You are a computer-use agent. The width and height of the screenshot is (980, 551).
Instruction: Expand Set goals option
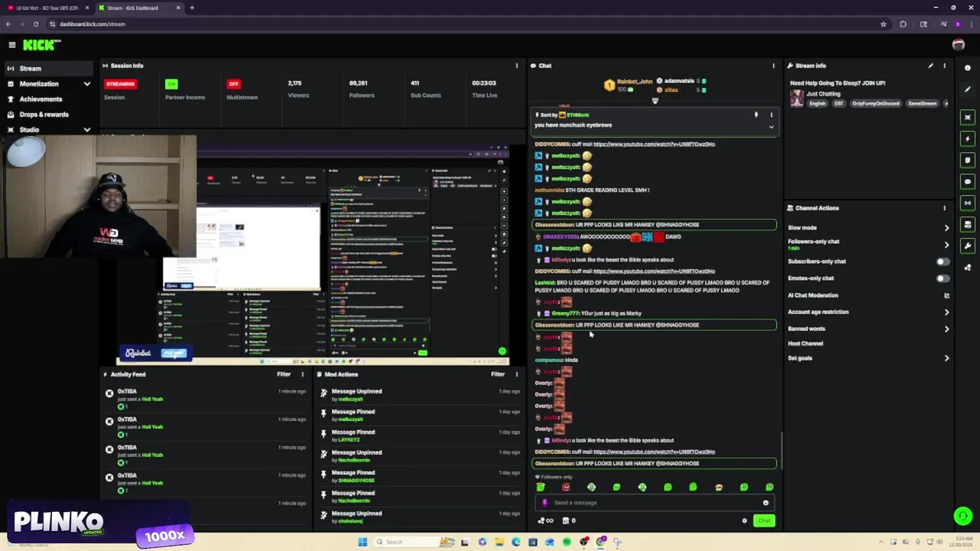(x=946, y=358)
